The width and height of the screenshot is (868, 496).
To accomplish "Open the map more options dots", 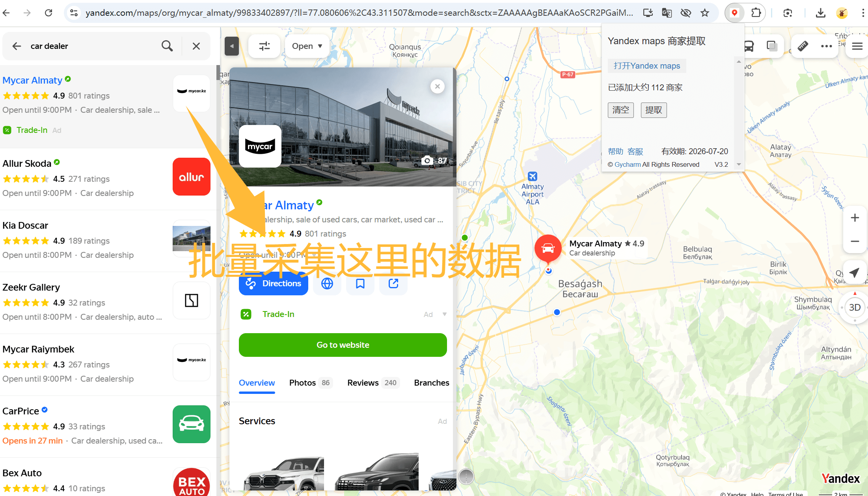I will click(826, 46).
